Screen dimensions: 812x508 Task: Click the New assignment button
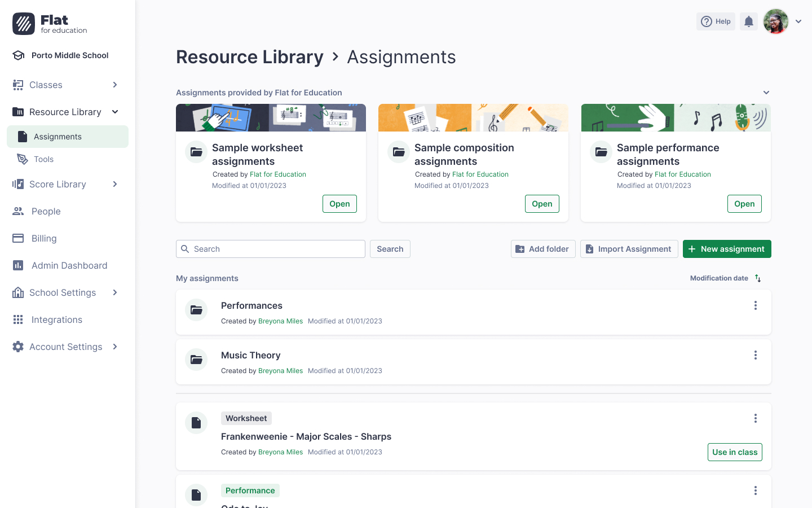click(727, 249)
